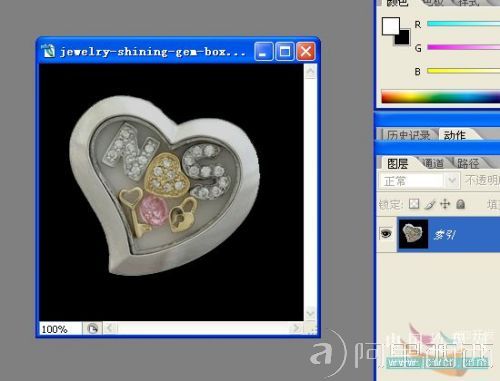Click the document file icon in the title bar
This screenshot has height=381, width=500.
[x=49, y=51]
